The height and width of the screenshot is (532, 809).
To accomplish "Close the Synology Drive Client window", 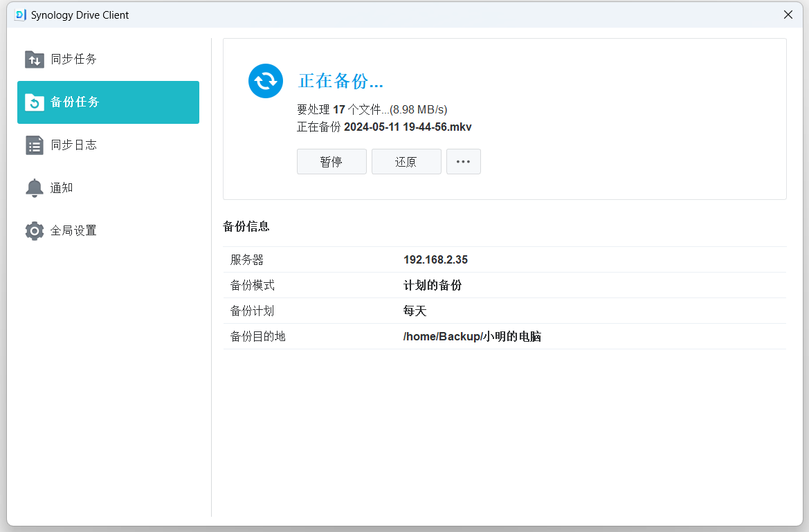I will tap(788, 15).
